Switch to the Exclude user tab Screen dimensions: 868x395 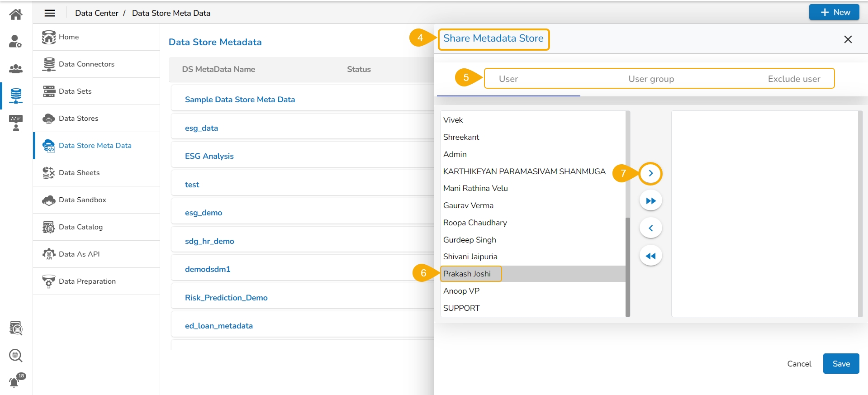[x=794, y=79]
